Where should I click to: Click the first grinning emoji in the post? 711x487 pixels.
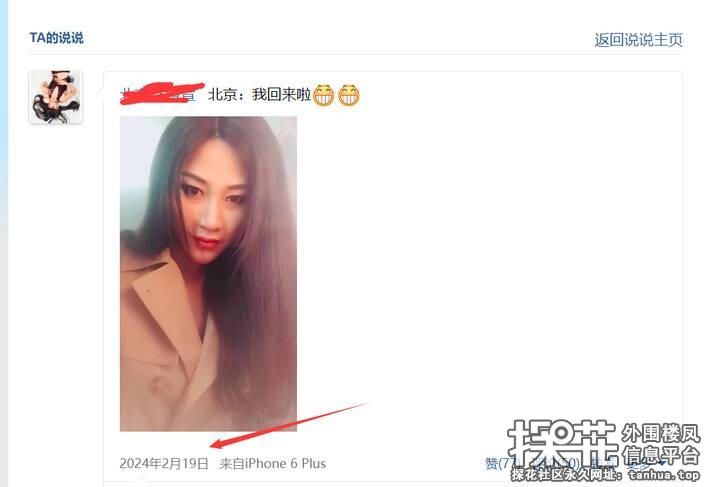324,95
